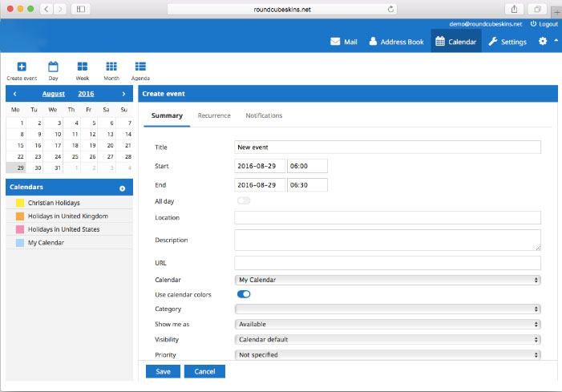This screenshot has width=562, height=392.
Task: Disable Use calendar colors toggle
Action: coord(244,294)
